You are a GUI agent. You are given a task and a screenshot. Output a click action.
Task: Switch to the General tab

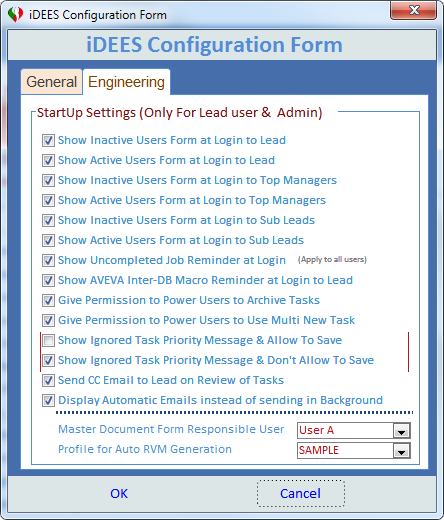pyautogui.click(x=52, y=82)
